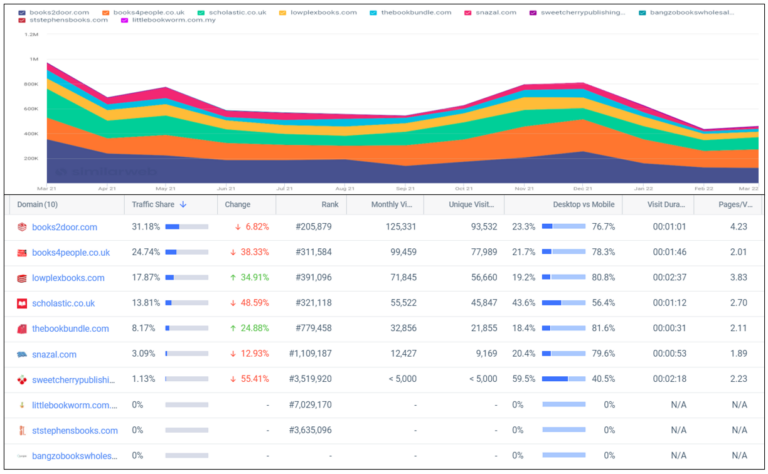Toggle thebookbundle.com series in chart legend
768x474 pixels.
(410, 12)
